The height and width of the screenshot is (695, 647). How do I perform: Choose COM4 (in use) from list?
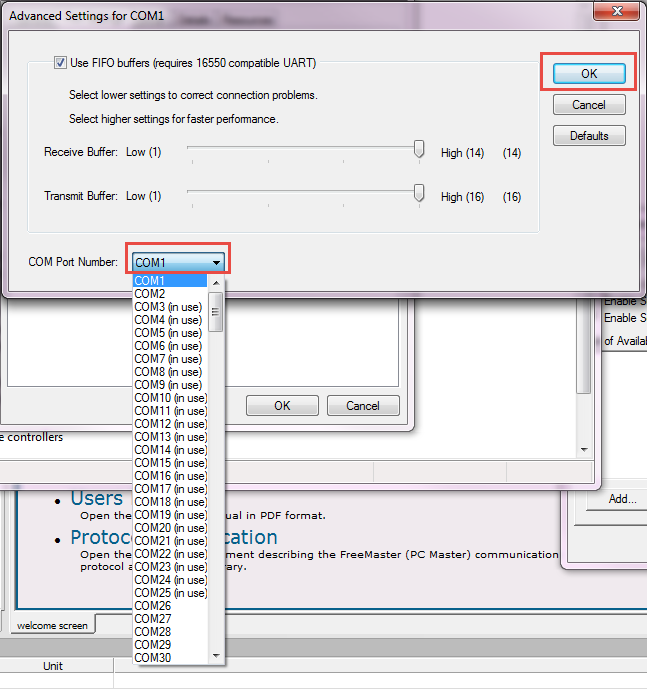coord(170,320)
